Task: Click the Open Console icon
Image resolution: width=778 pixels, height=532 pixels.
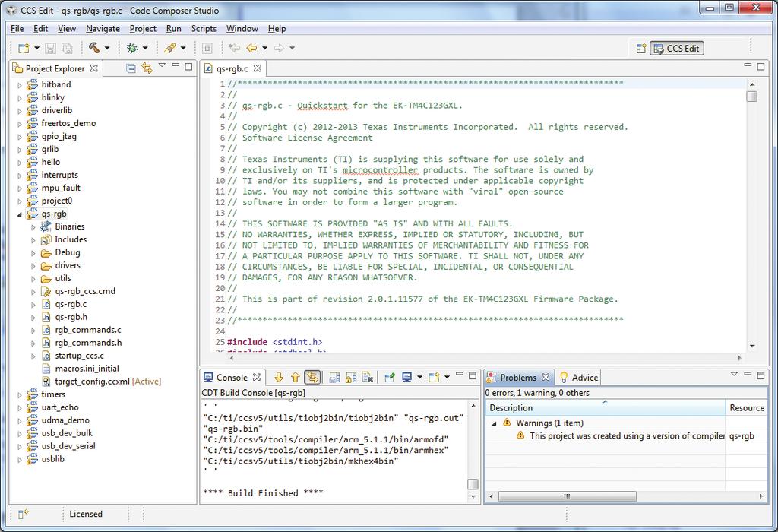Action: [434, 378]
